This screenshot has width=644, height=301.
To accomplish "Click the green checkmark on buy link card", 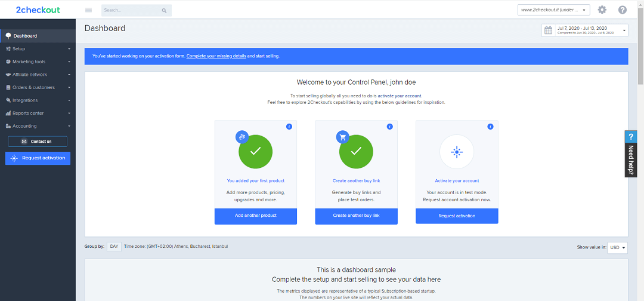I will pos(356,151).
